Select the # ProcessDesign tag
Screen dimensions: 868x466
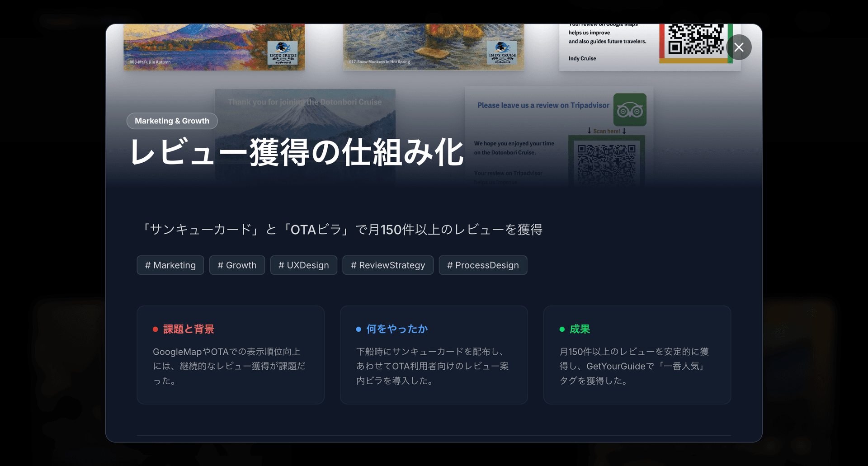pyautogui.click(x=483, y=265)
